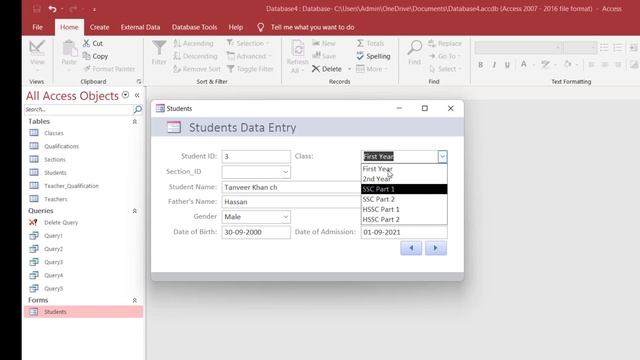Viewport: 640px width, 360px height.
Task: Open More options in Records group
Action: tap(371, 69)
